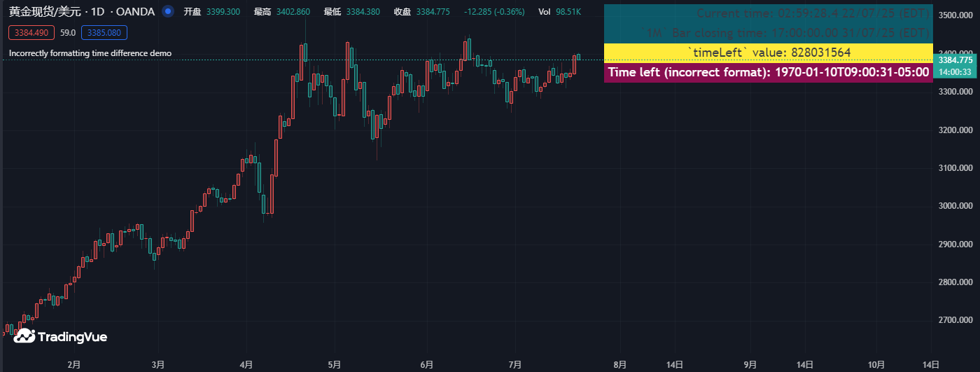The height and width of the screenshot is (372, 980).
Task: Click the spread value 59.0
Action: point(68,32)
